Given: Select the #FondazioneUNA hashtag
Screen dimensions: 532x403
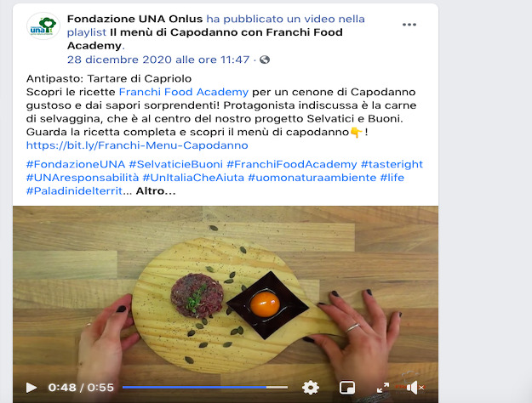Looking at the screenshot, I should (76, 164).
